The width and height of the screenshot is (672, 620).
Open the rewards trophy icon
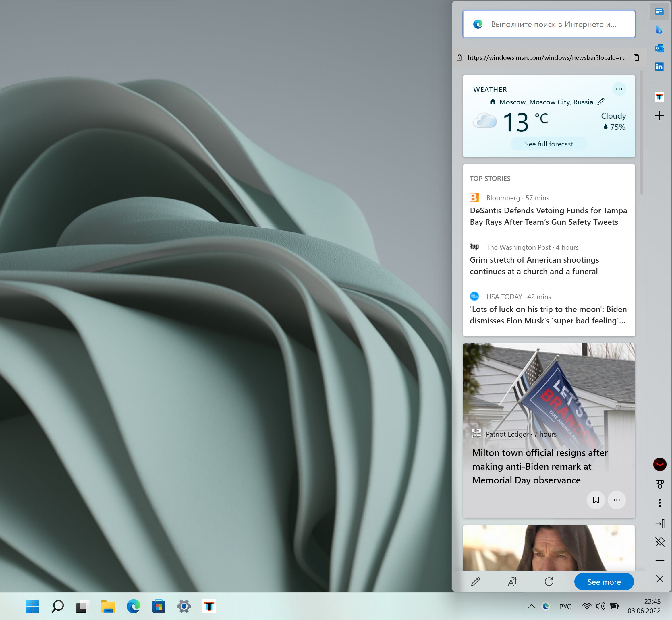tap(660, 484)
